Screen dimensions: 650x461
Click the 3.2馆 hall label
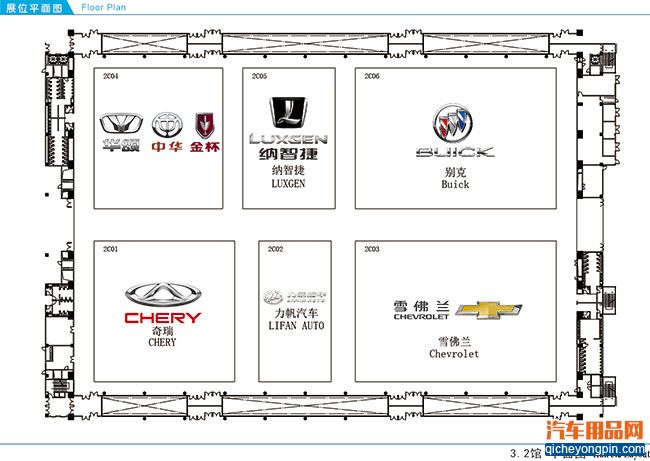tap(525, 453)
